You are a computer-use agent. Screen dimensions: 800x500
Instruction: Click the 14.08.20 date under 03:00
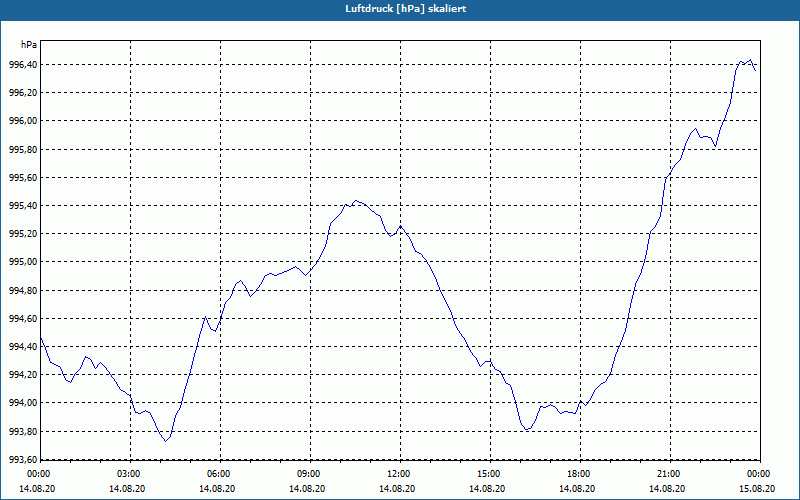click(x=127, y=488)
